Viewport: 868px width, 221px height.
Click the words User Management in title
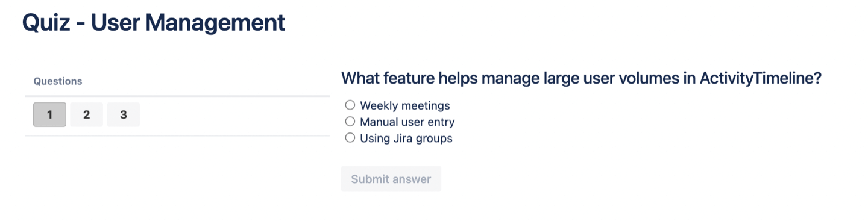(x=188, y=23)
